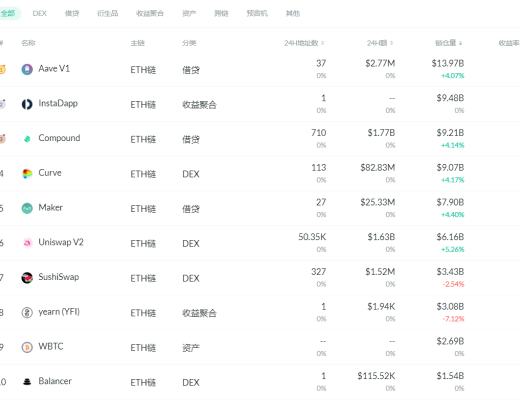This screenshot has width=520, height=400.
Task: Click the Compound logo icon
Action: pos(27,139)
